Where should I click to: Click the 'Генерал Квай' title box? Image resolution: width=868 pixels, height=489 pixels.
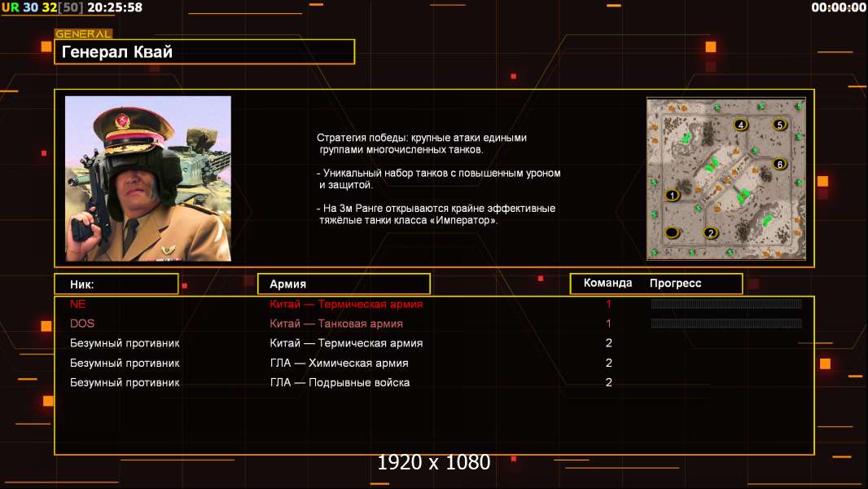(204, 51)
